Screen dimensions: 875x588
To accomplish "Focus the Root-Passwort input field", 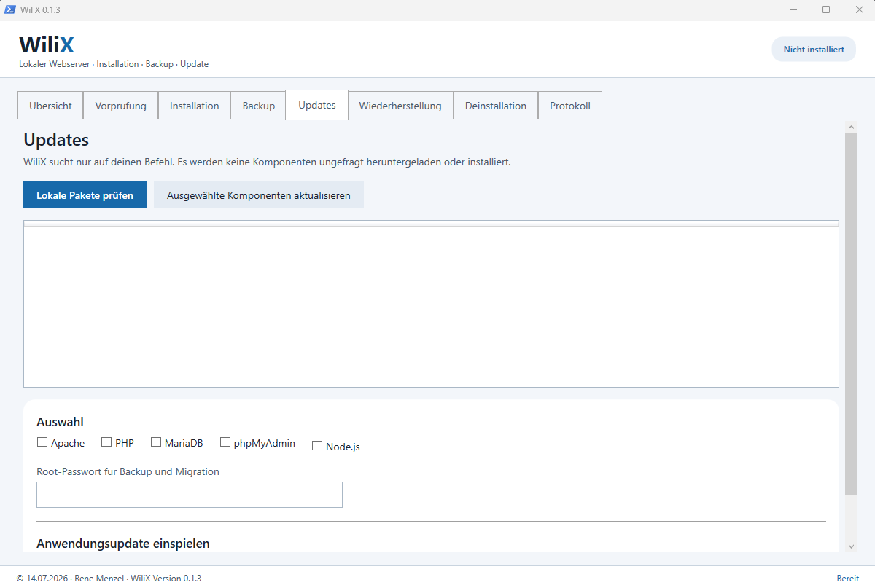I will point(190,495).
